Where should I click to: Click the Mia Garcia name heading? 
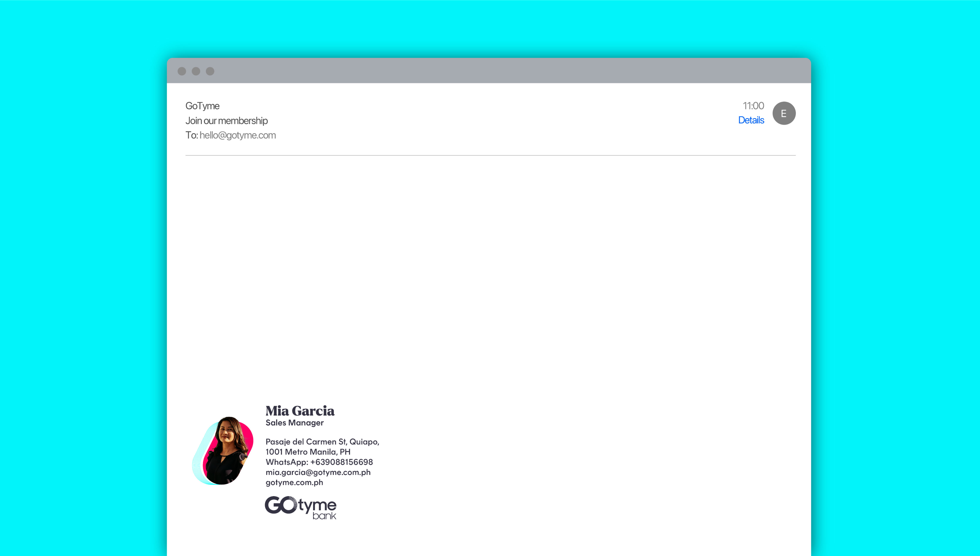click(300, 411)
